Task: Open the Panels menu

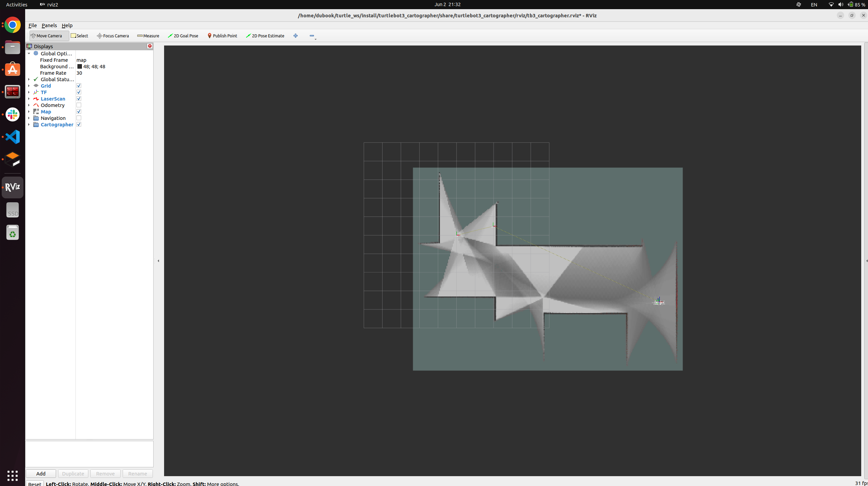Action: tap(49, 25)
